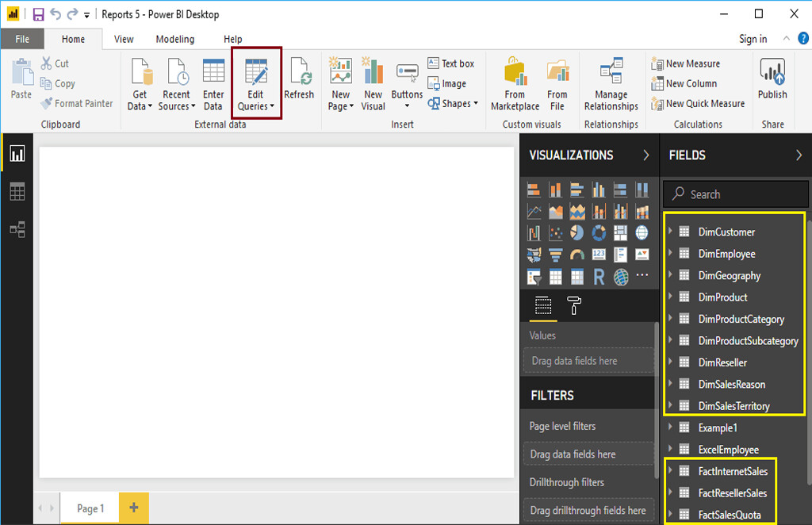This screenshot has width=812, height=525.
Task: Switch to Data view in left sidebar
Action: pyautogui.click(x=17, y=191)
